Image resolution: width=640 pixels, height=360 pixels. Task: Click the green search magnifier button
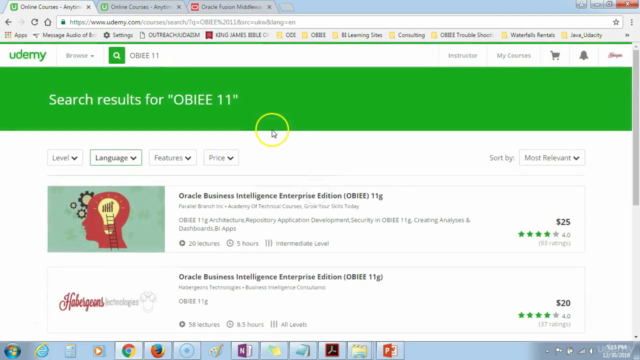pyautogui.click(x=117, y=56)
